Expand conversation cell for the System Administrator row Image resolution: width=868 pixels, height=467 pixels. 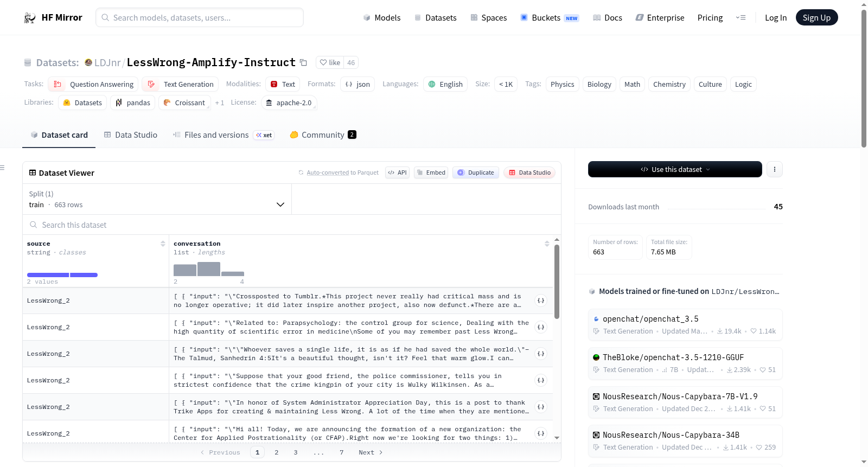click(x=541, y=407)
